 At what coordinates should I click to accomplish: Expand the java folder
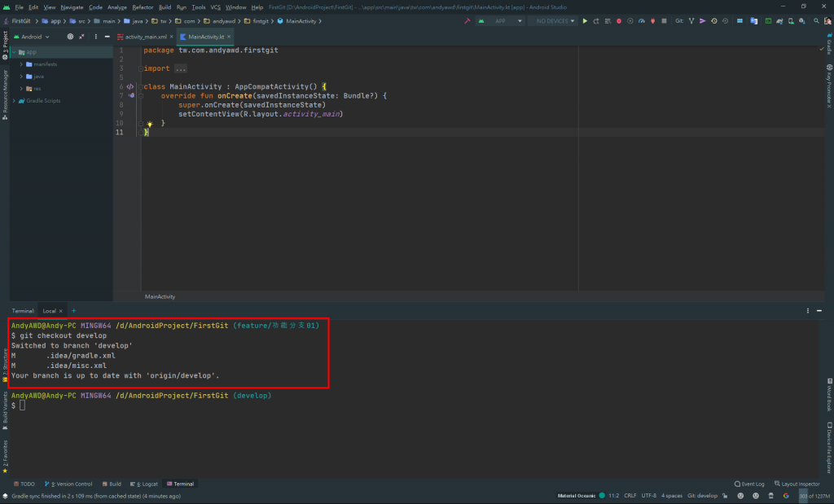click(21, 77)
